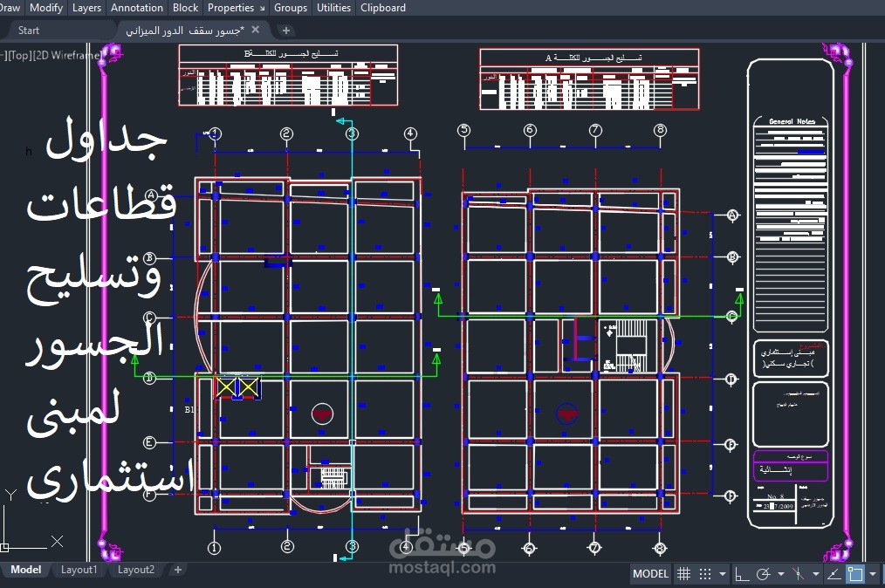Open the Modify ribbon panel
Viewport: 885px width, 588px height.
click(45, 8)
